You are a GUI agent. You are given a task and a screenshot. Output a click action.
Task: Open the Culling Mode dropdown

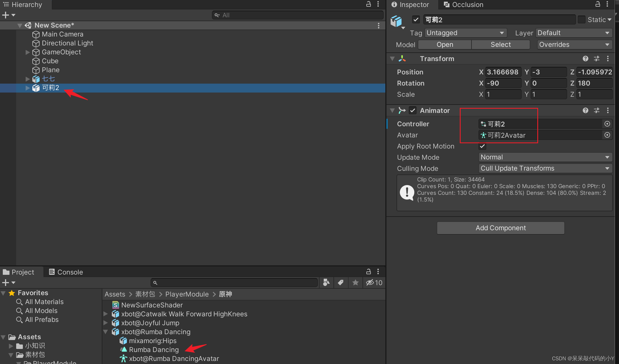(543, 168)
